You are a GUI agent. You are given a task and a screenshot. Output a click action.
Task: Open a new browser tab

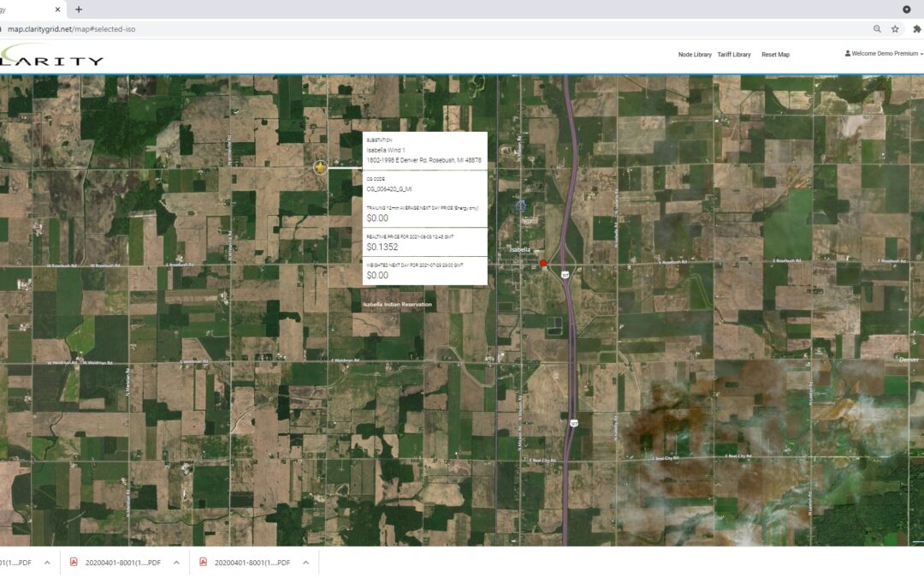79,9
